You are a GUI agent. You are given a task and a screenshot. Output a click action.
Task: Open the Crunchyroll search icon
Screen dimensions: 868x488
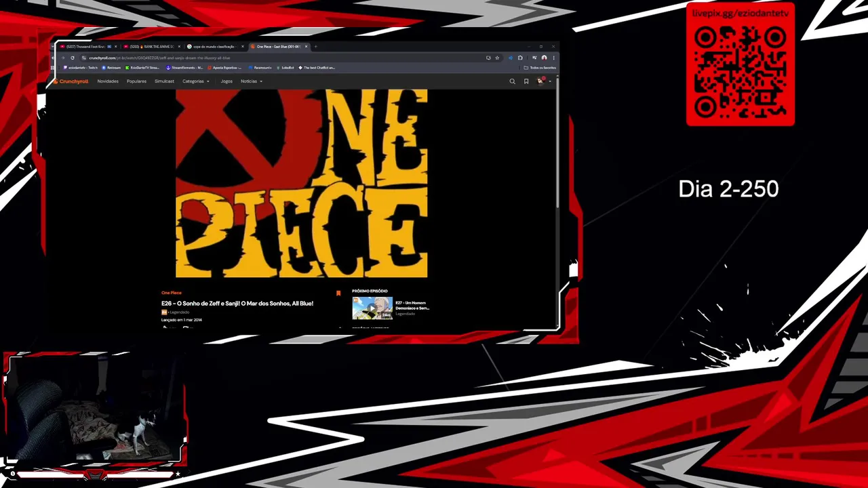coord(512,81)
